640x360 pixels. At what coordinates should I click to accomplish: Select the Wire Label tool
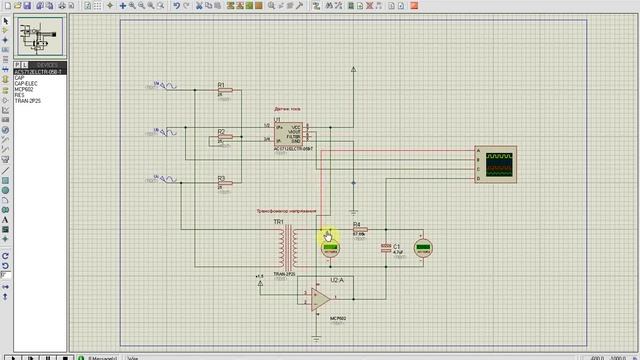coord(5,50)
